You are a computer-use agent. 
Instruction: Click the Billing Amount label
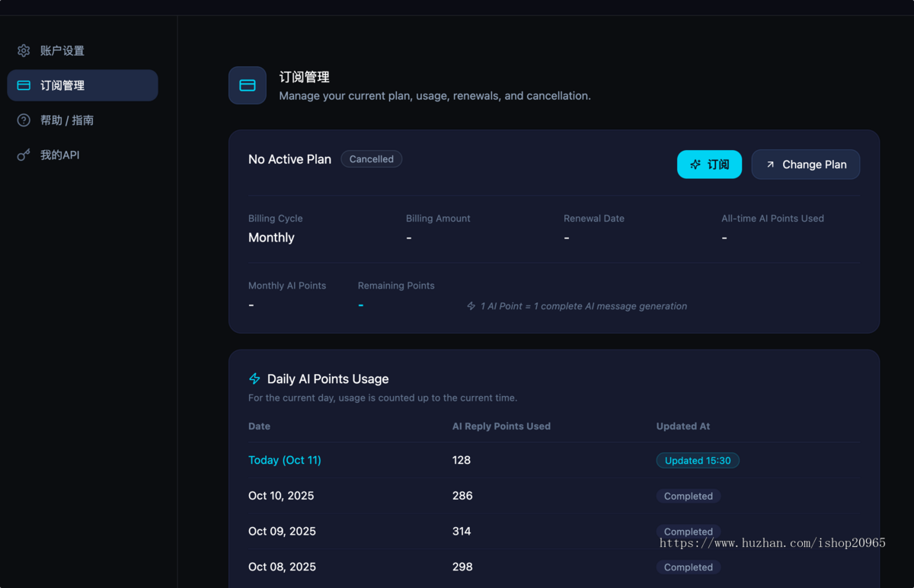point(438,219)
